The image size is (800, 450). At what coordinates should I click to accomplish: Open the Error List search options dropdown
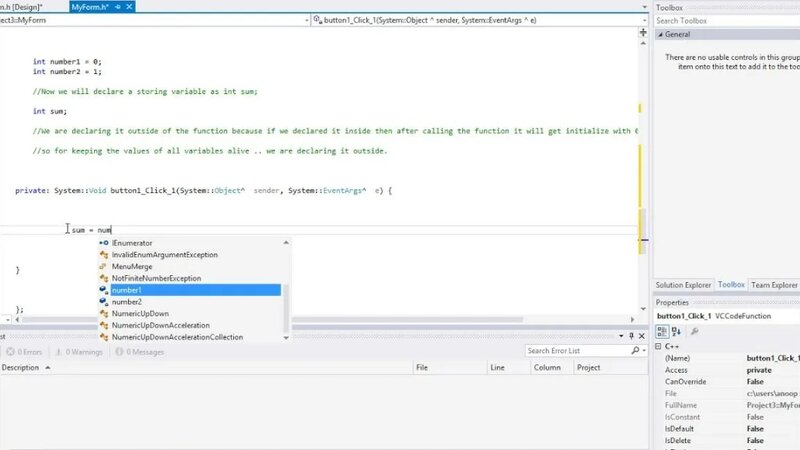click(644, 351)
